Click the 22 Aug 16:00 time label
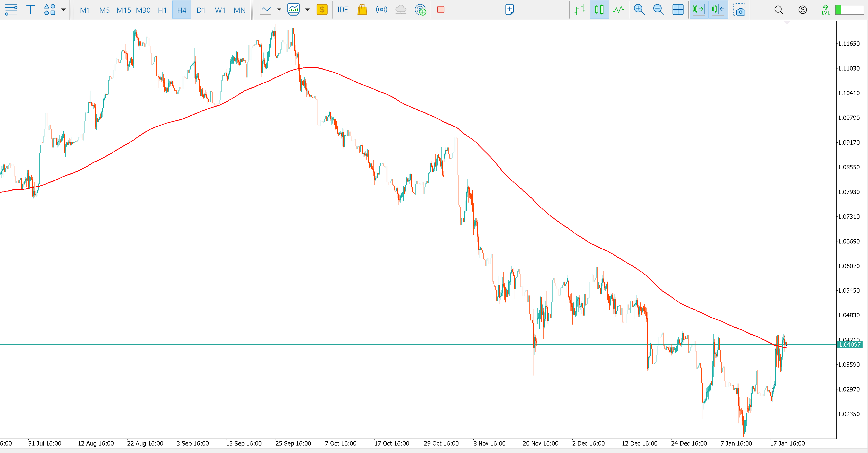 [x=145, y=443]
